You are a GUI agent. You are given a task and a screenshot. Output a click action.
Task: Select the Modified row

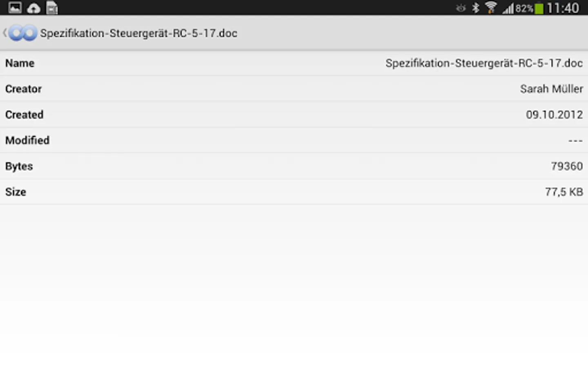294,140
